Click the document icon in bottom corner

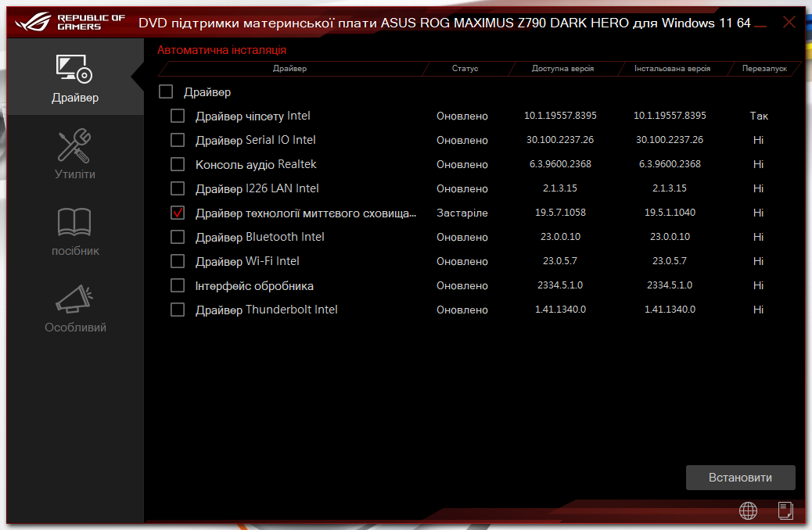point(785,510)
